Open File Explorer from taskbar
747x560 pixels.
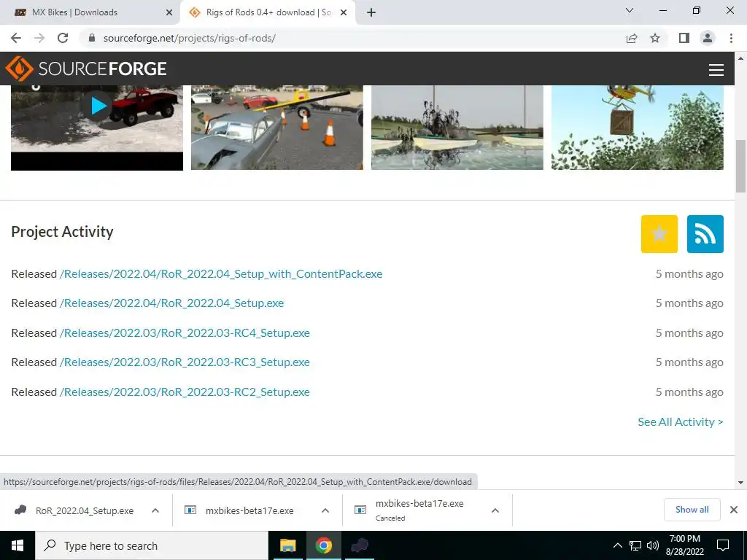tap(287, 545)
